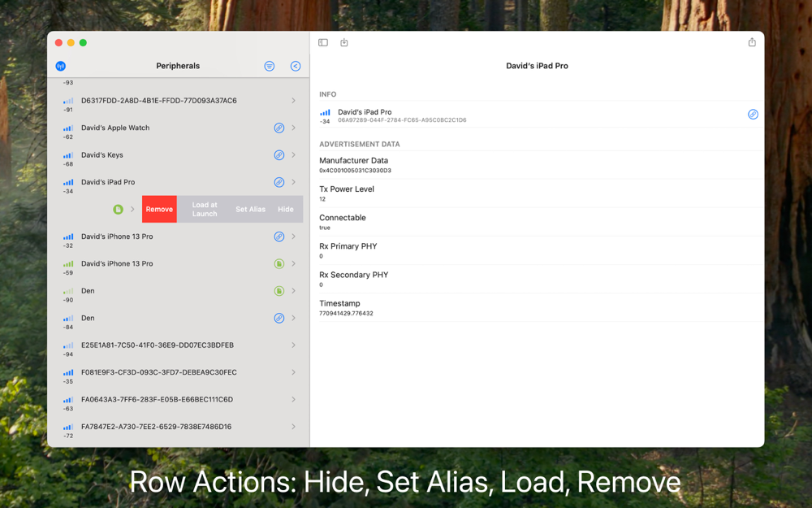Click link icon on David's Keys row

(x=279, y=155)
